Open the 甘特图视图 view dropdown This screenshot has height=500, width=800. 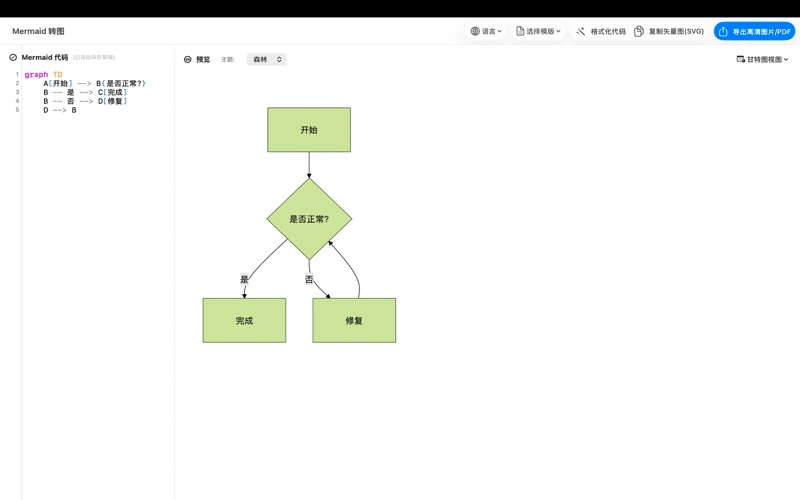[762, 59]
